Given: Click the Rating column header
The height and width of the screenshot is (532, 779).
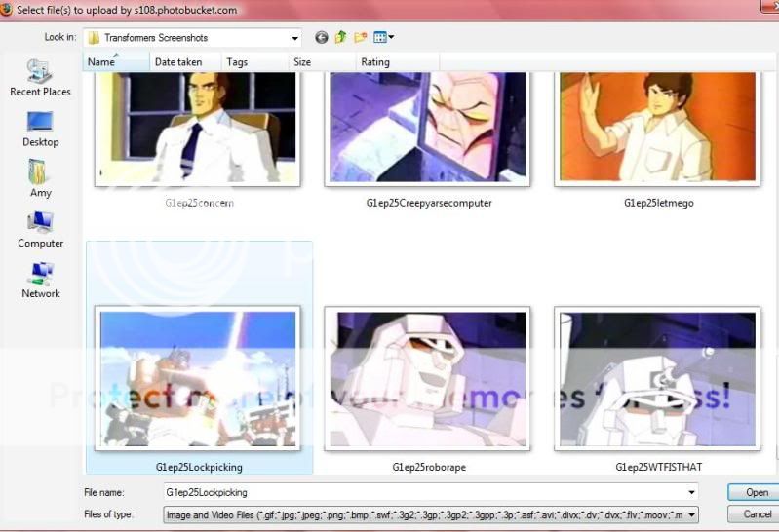Looking at the screenshot, I should click(375, 62).
